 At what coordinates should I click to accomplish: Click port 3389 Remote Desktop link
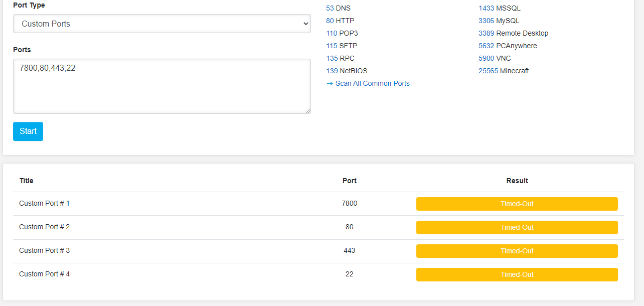(486, 33)
